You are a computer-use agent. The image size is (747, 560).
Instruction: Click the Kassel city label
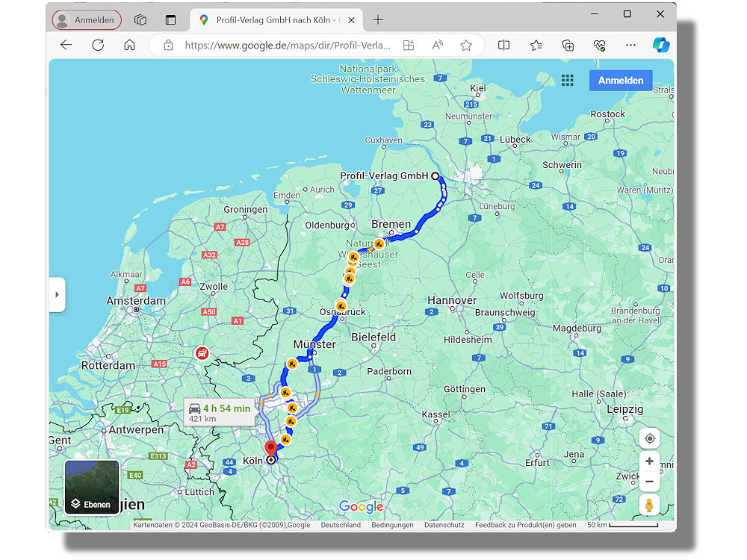(x=436, y=414)
